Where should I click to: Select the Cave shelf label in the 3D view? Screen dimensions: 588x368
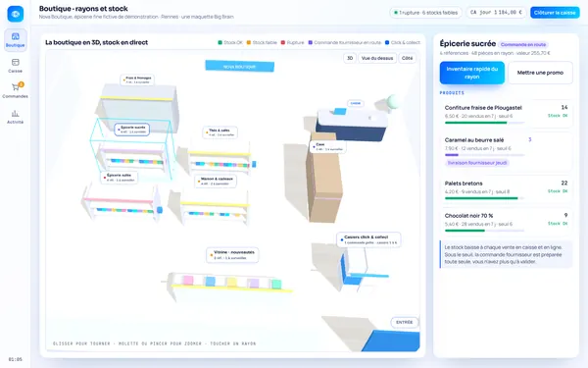(x=327, y=146)
